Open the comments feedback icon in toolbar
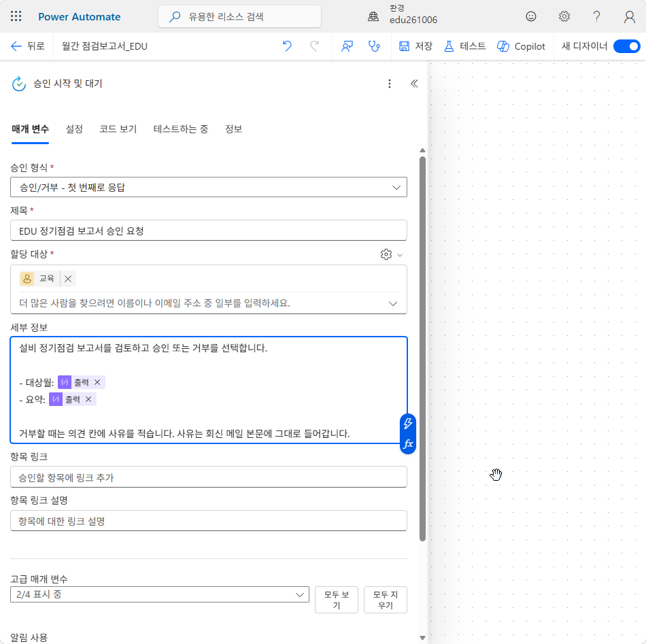The height and width of the screenshot is (644, 646). (x=347, y=46)
